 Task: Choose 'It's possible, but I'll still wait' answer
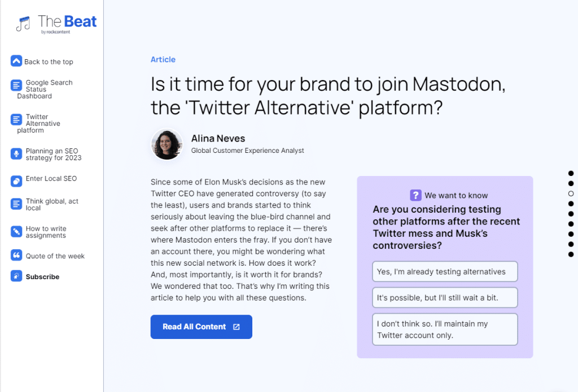pos(445,298)
